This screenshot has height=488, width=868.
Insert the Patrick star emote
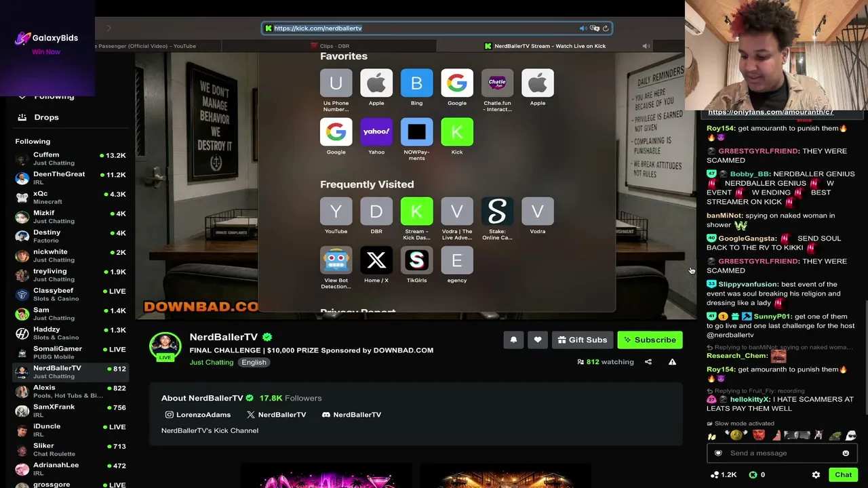(776, 436)
